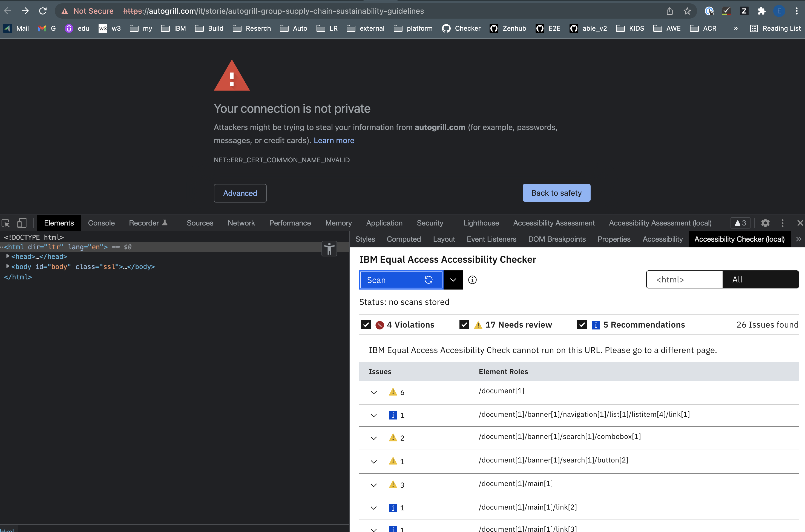Expand the /document[1] issues row
805x532 pixels.
pos(374,392)
